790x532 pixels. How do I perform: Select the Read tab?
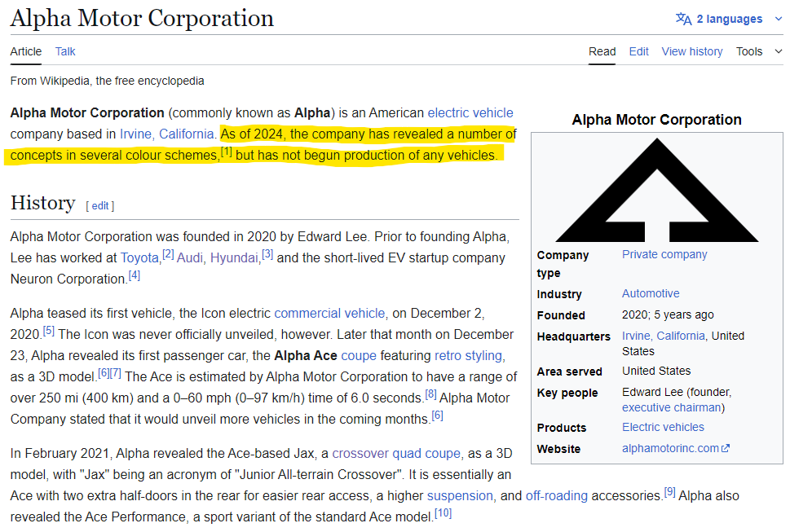coord(602,51)
